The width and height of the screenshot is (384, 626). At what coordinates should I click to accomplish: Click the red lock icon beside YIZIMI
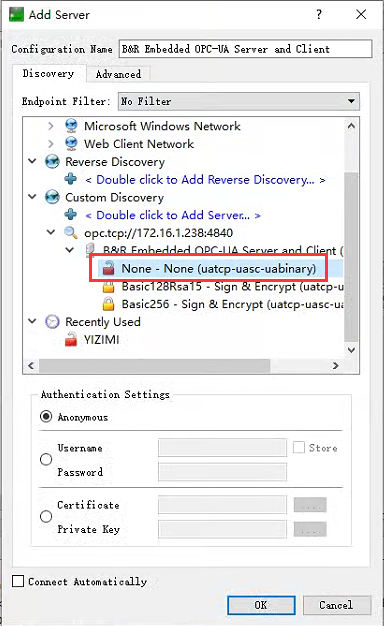[71, 340]
